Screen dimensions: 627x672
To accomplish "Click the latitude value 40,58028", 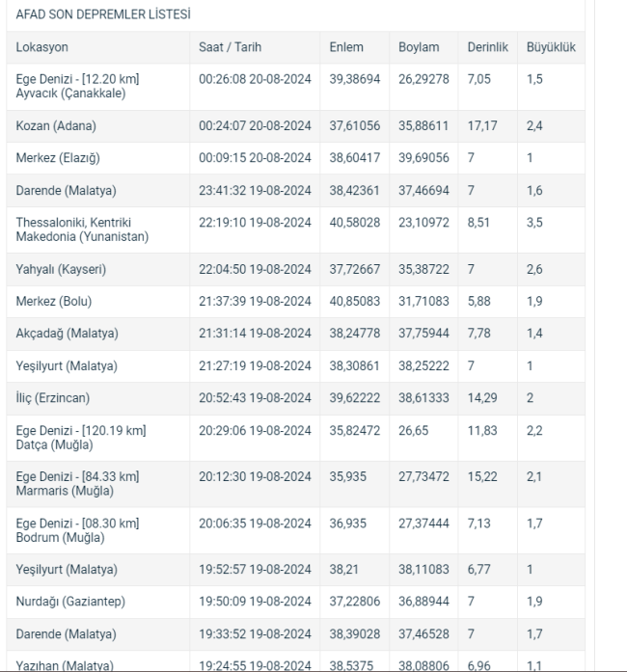I will pyautogui.click(x=355, y=223).
